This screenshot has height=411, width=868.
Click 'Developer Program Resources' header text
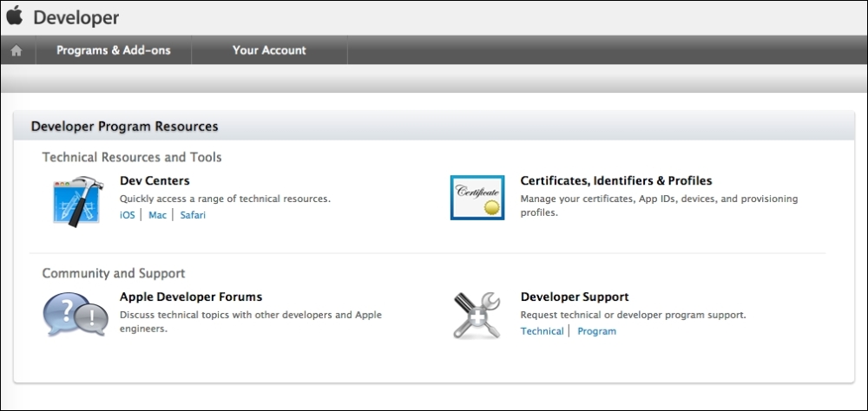coord(124,127)
